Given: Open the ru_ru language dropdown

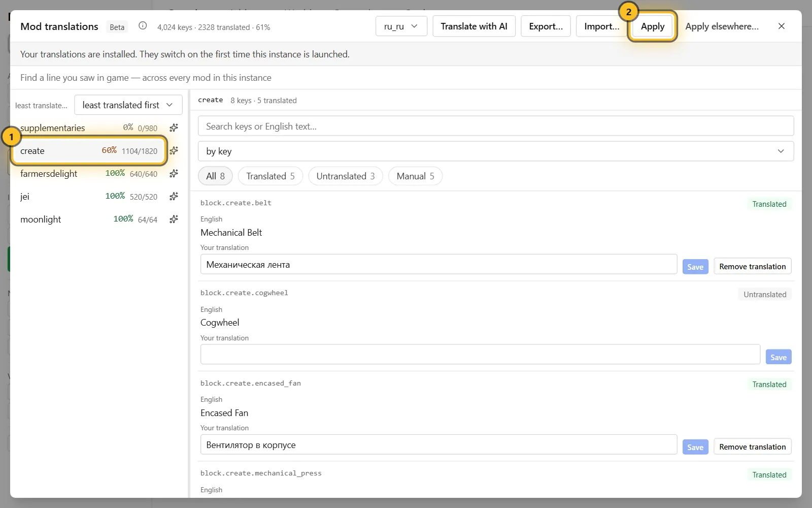Looking at the screenshot, I should pyautogui.click(x=401, y=26).
